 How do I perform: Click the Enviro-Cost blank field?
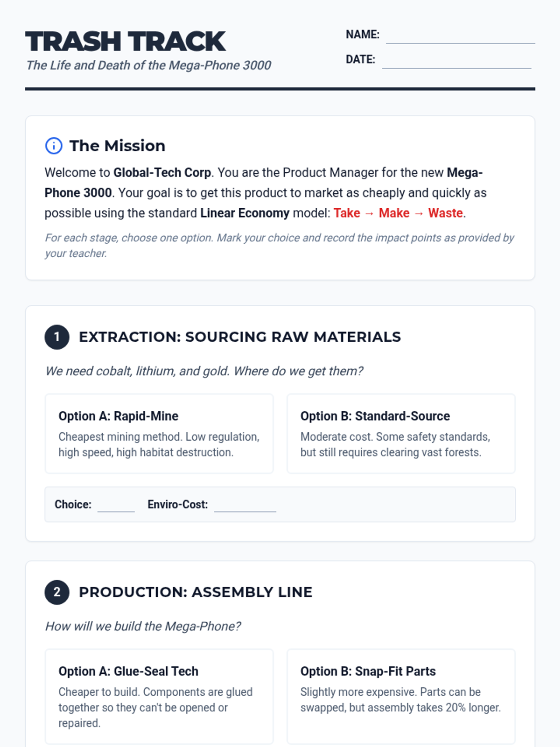pyautogui.click(x=245, y=506)
